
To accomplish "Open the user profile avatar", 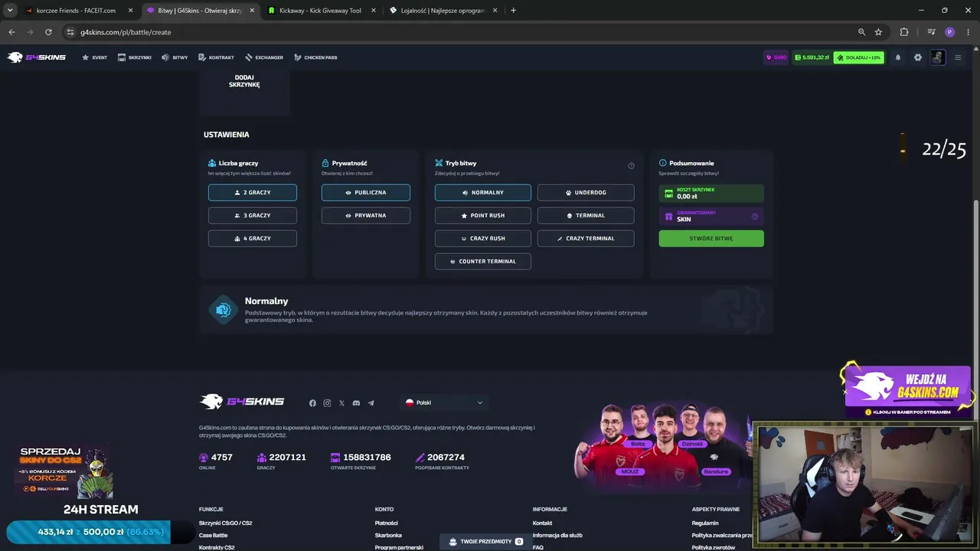I will tap(938, 57).
